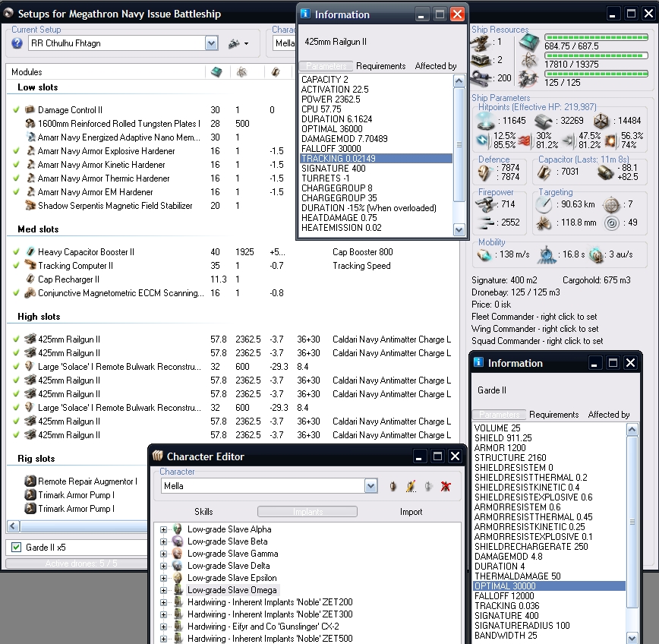
Task: Toggle active state of Tracking Computer II
Action: pyautogui.click(x=16, y=265)
